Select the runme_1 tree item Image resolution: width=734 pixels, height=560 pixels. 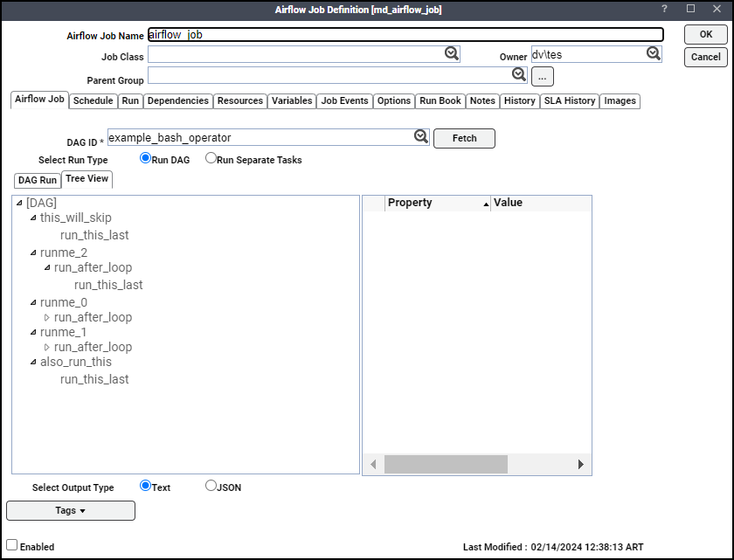click(64, 333)
